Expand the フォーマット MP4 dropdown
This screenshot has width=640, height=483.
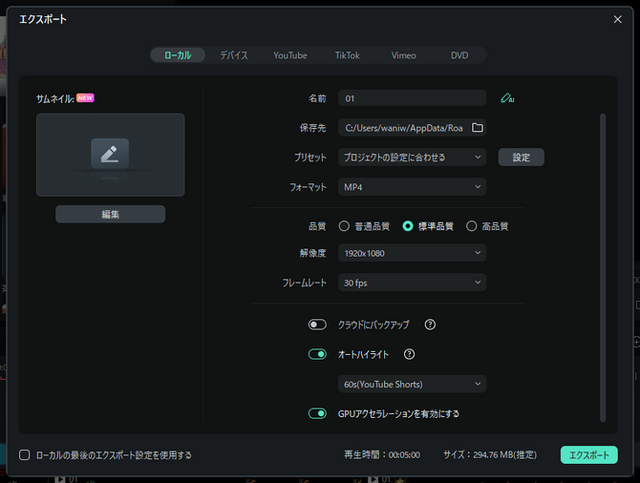click(x=411, y=187)
